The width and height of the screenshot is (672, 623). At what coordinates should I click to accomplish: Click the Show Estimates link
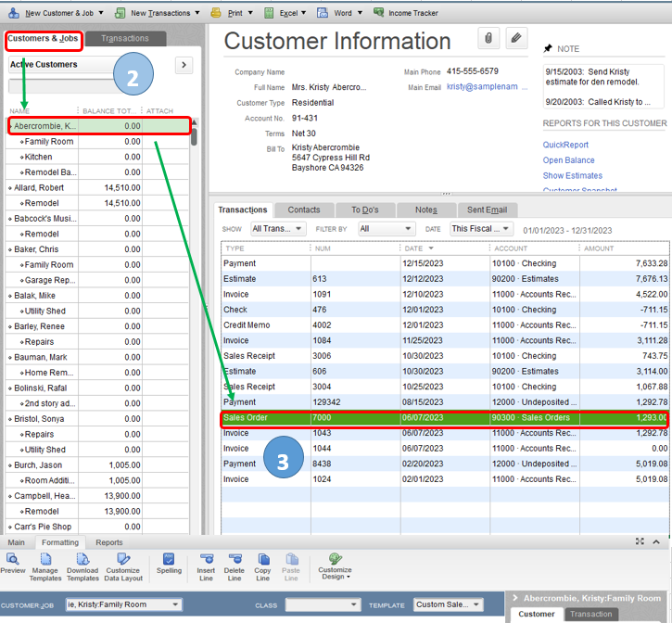tap(574, 175)
